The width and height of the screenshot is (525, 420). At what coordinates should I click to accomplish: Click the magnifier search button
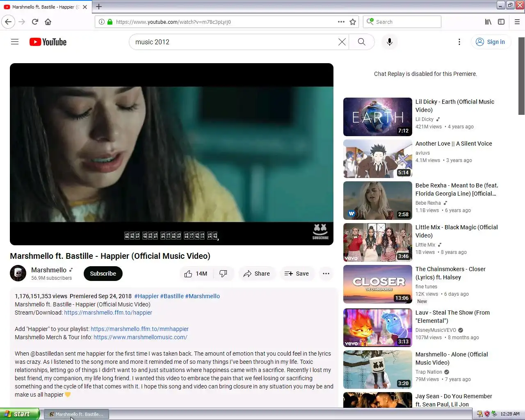[x=361, y=42]
